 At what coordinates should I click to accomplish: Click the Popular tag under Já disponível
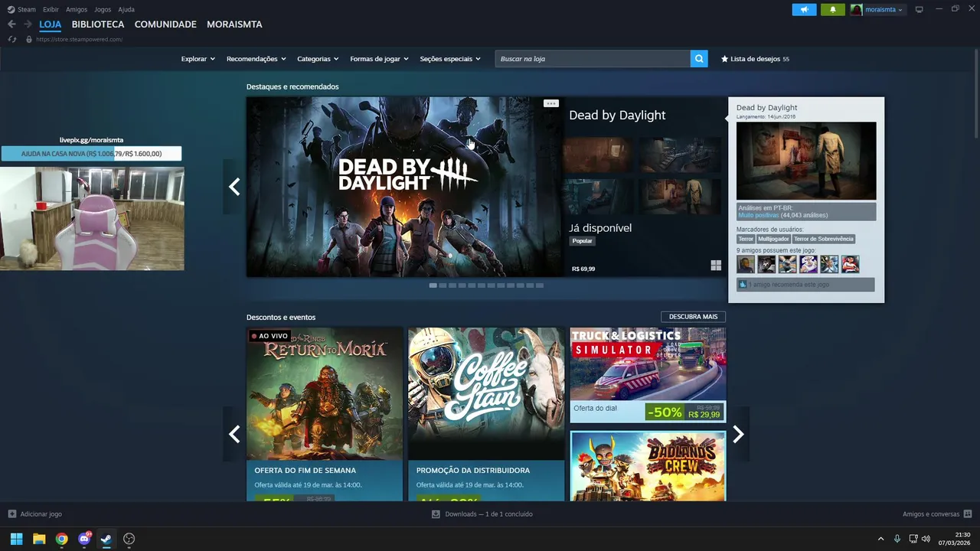pos(583,241)
